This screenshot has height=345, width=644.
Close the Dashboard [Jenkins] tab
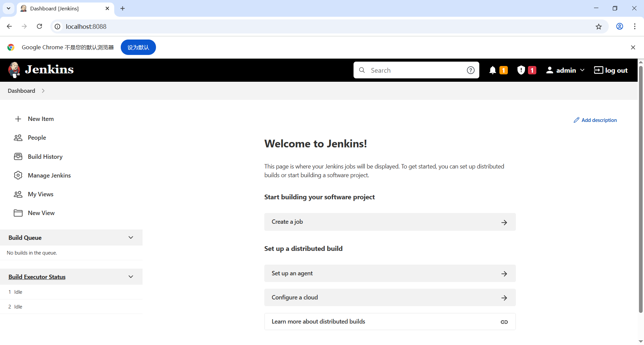(x=107, y=8)
